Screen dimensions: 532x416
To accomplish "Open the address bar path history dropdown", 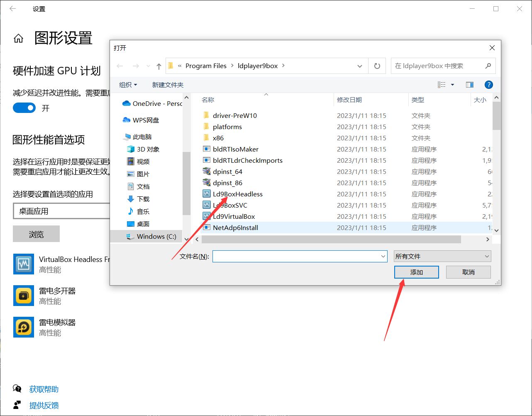I will click(359, 66).
